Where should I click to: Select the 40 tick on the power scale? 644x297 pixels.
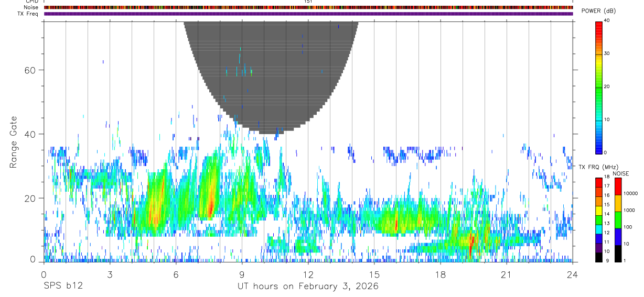tap(607, 20)
